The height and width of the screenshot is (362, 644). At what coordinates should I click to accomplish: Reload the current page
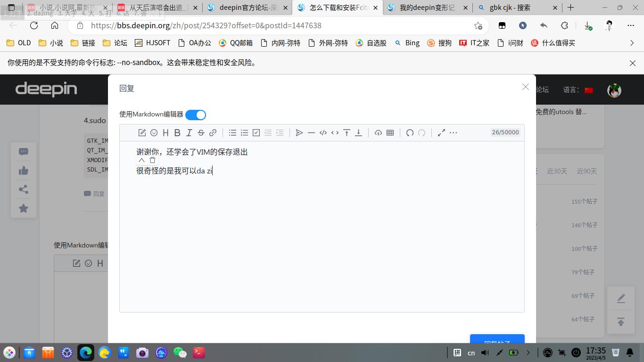(x=34, y=25)
